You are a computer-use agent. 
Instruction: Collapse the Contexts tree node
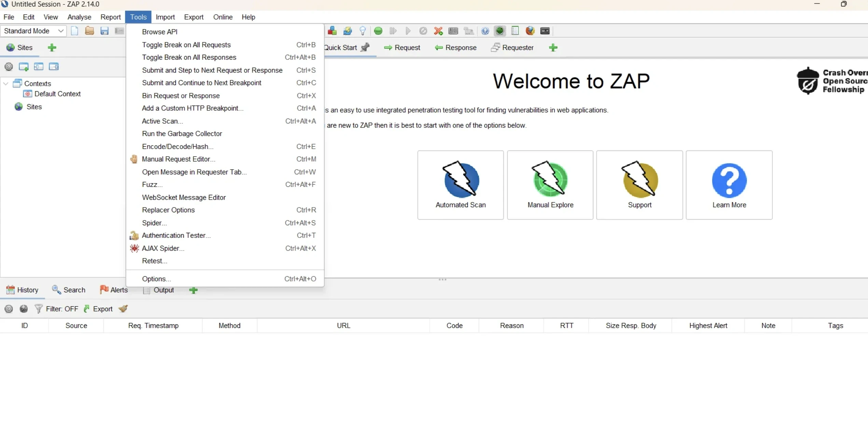[5, 83]
